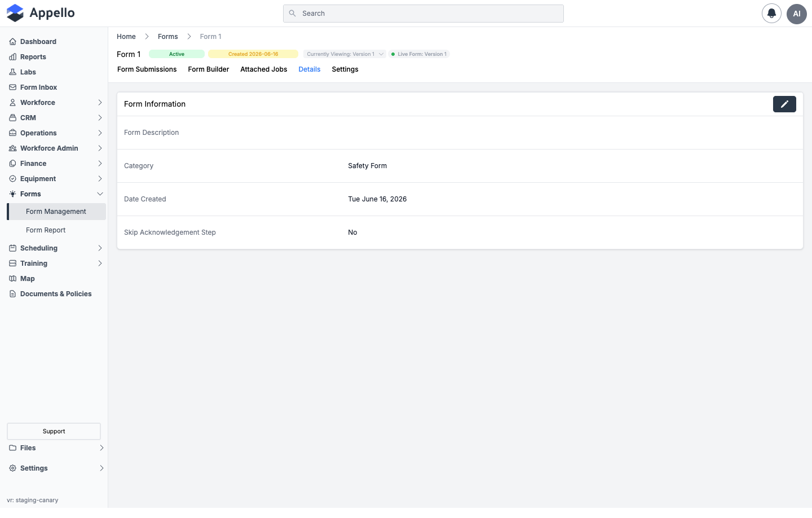The height and width of the screenshot is (518, 812).
Task: Open Dashboard from the sidebar
Action: (x=38, y=42)
